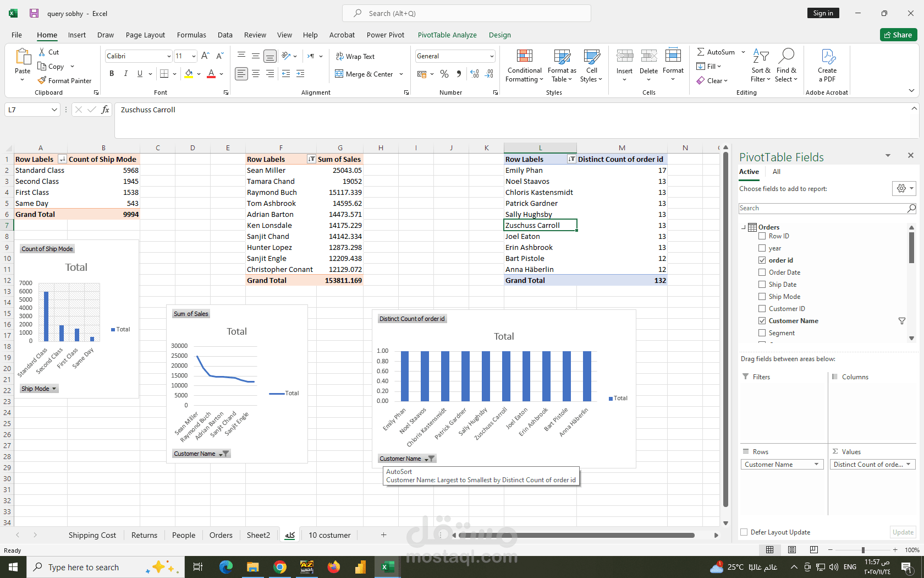This screenshot has width=924, height=578.
Task: Open Conditional Formatting
Action: (525, 66)
